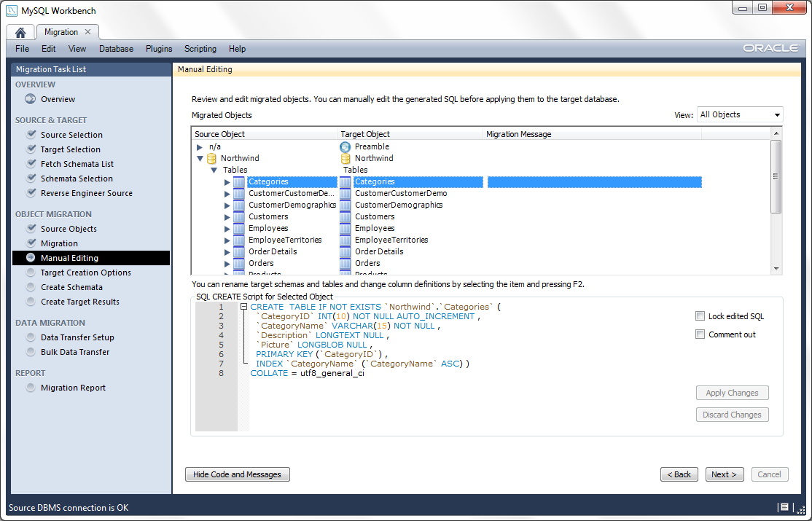Screen dimensions: 812x521
Task: Click the migrated objects list vertical scrollbar
Action: (776, 177)
